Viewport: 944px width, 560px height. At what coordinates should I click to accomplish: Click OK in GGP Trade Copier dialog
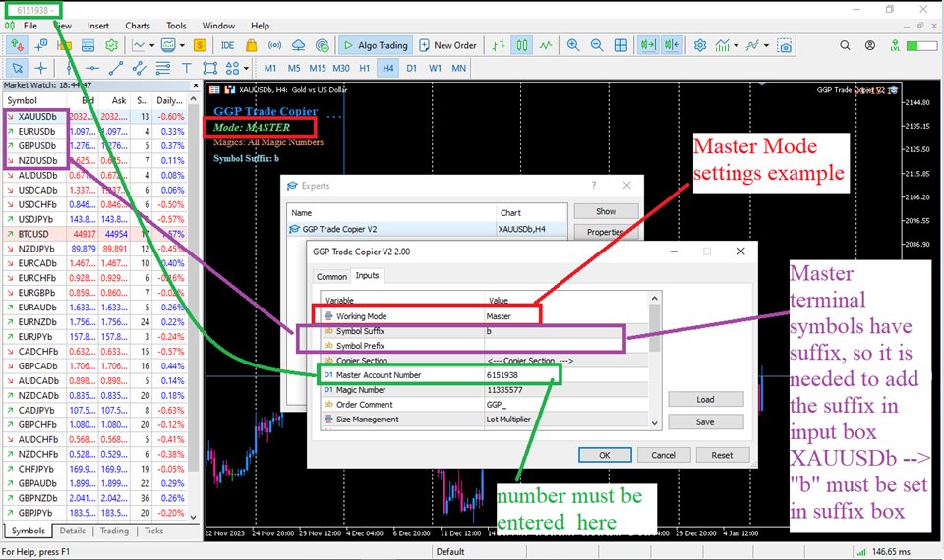(x=605, y=455)
